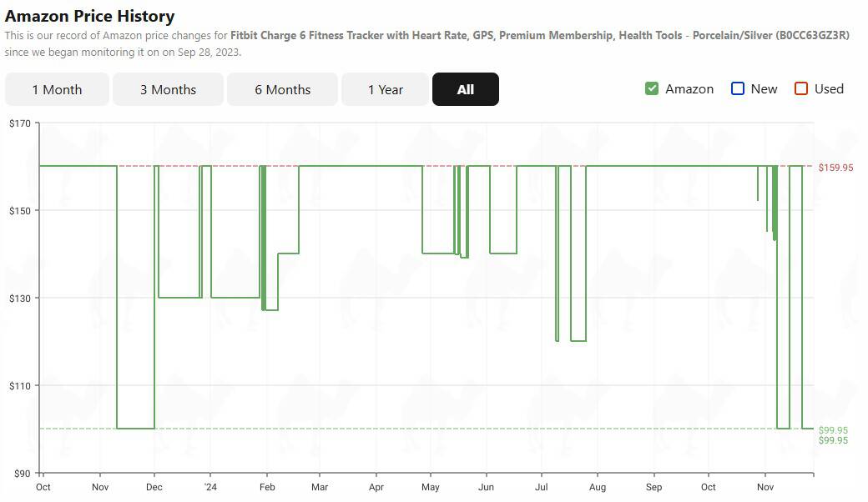Uncheck the Amazon price checkbox
The height and width of the screenshot is (502, 868).
[x=652, y=88]
